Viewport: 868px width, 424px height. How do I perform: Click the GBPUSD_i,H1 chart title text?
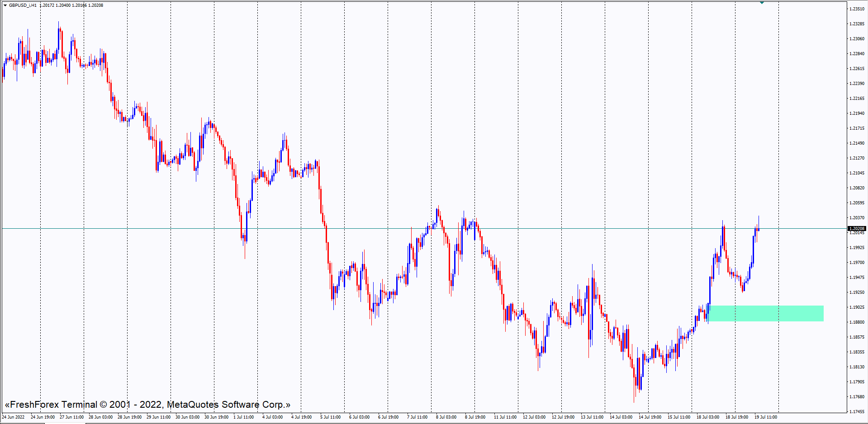click(x=23, y=5)
